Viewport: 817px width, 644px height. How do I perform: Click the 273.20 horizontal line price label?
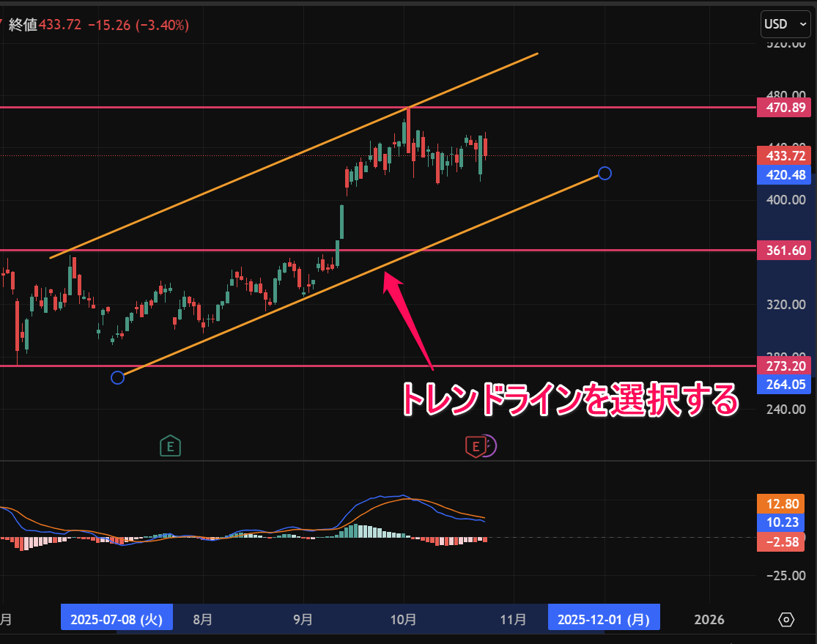coord(785,366)
